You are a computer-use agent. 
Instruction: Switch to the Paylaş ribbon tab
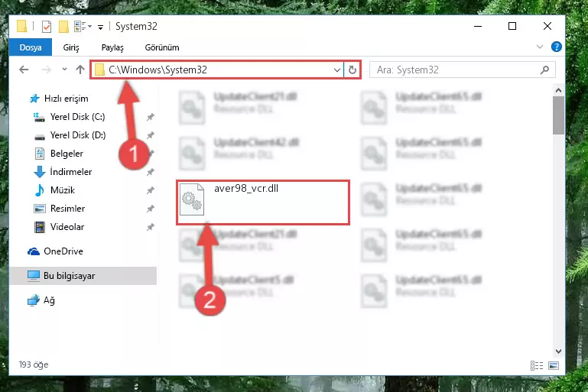coord(112,47)
